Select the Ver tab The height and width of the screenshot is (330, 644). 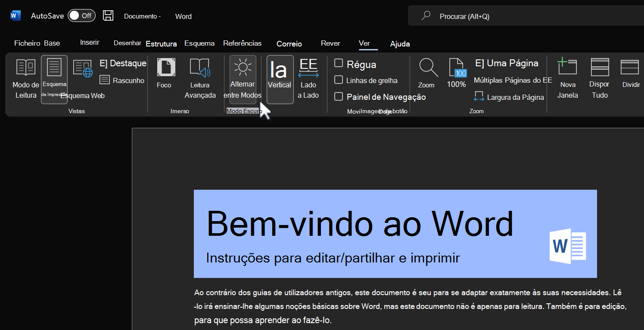coord(364,43)
